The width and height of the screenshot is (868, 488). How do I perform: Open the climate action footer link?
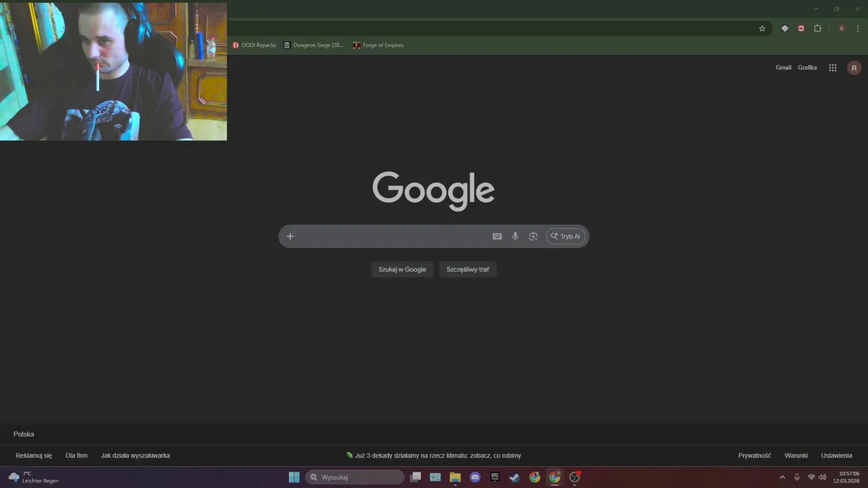coord(434,456)
